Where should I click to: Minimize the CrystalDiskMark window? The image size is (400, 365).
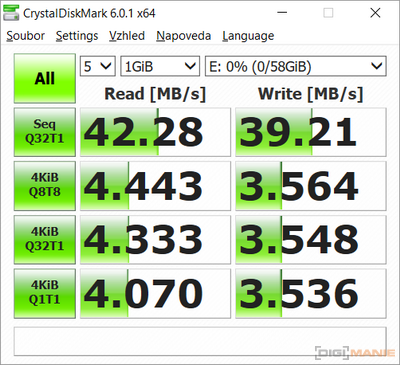[x=282, y=13]
